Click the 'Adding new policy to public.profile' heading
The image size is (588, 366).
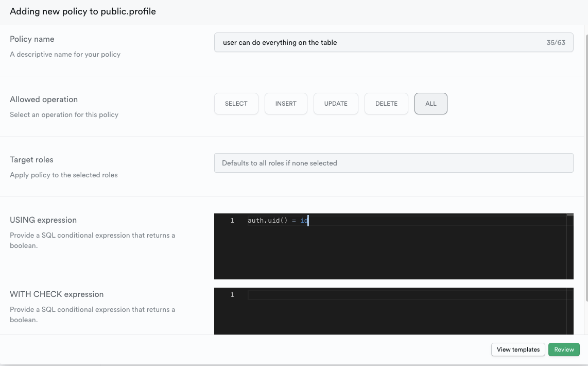[x=83, y=11]
